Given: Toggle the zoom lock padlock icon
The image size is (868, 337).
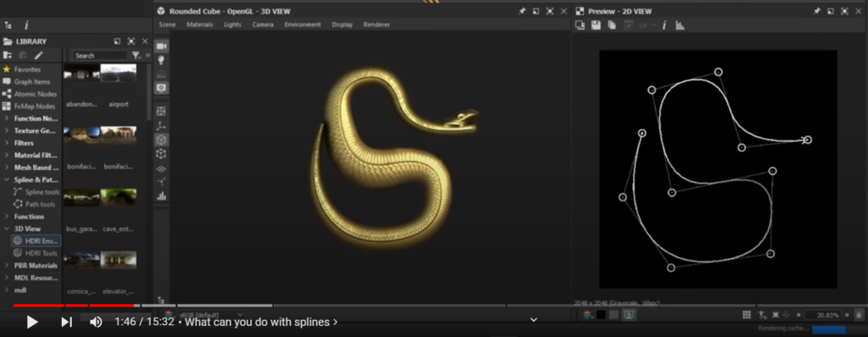Looking at the screenshot, I should [859, 315].
